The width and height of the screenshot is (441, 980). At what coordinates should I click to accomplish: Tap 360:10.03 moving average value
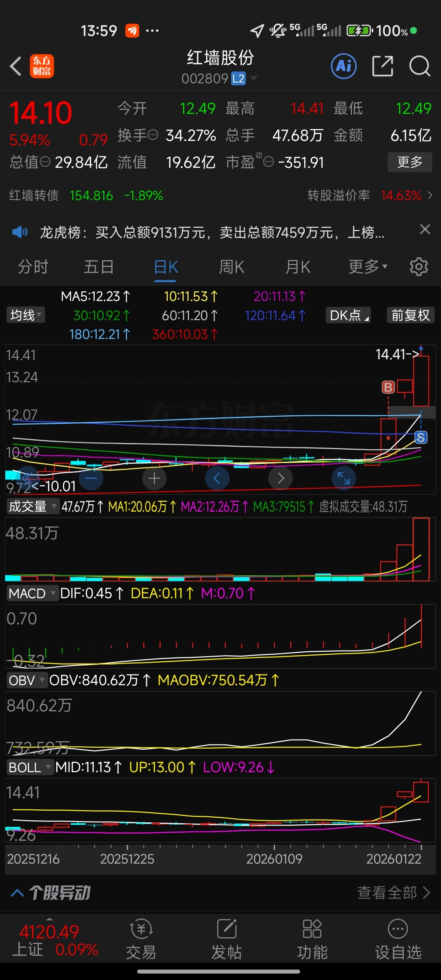pyautogui.click(x=185, y=334)
